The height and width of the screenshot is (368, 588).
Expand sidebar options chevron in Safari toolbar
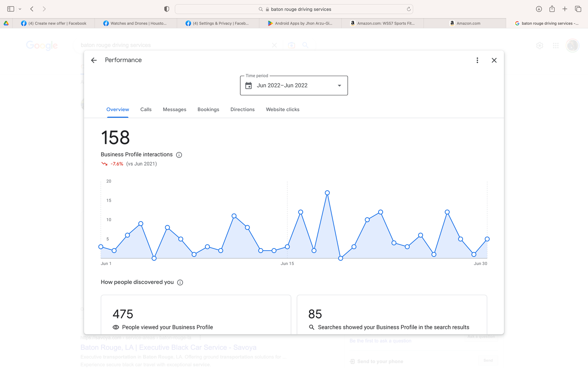point(20,9)
